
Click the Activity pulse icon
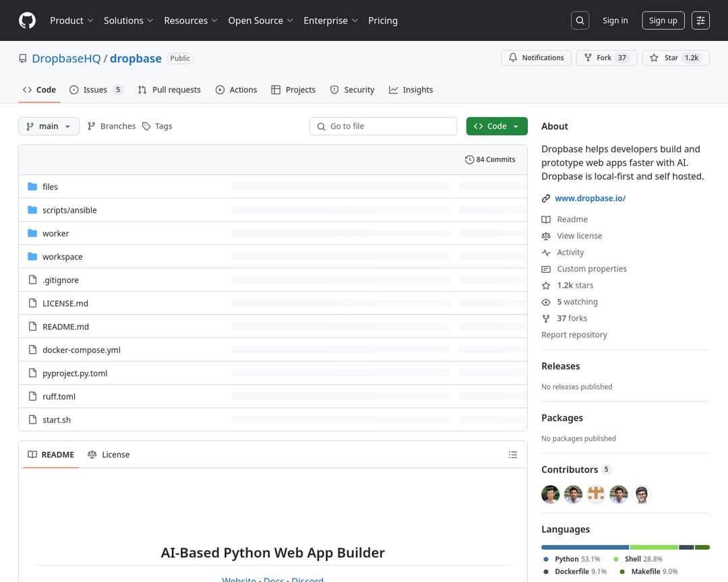tap(546, 253)
